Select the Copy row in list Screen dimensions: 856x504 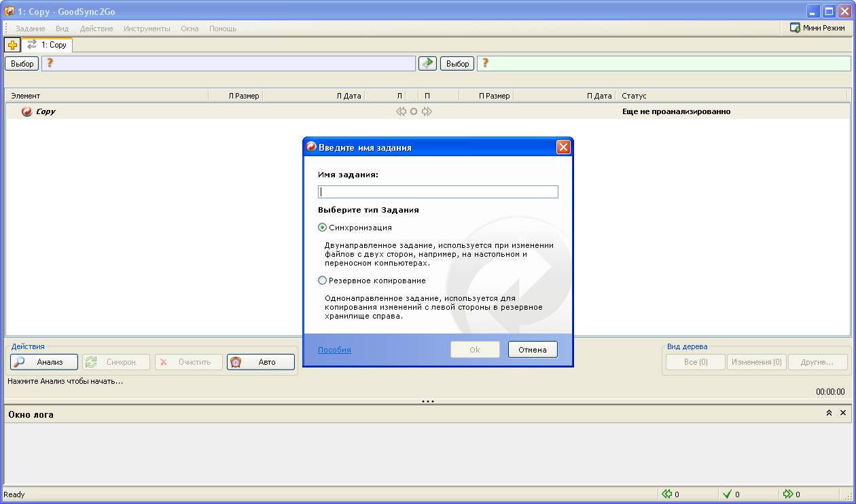coord(428,111)
